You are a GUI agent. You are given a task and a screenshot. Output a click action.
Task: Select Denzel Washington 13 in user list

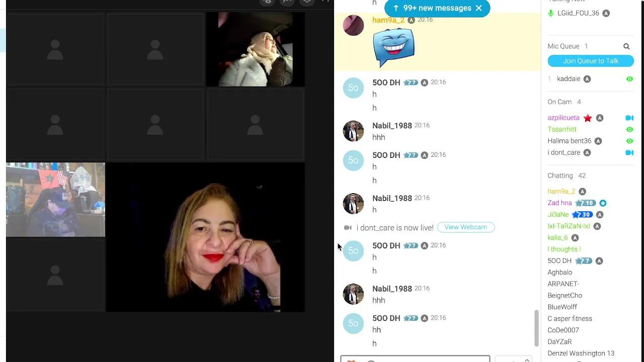click(x=581, y=353)
